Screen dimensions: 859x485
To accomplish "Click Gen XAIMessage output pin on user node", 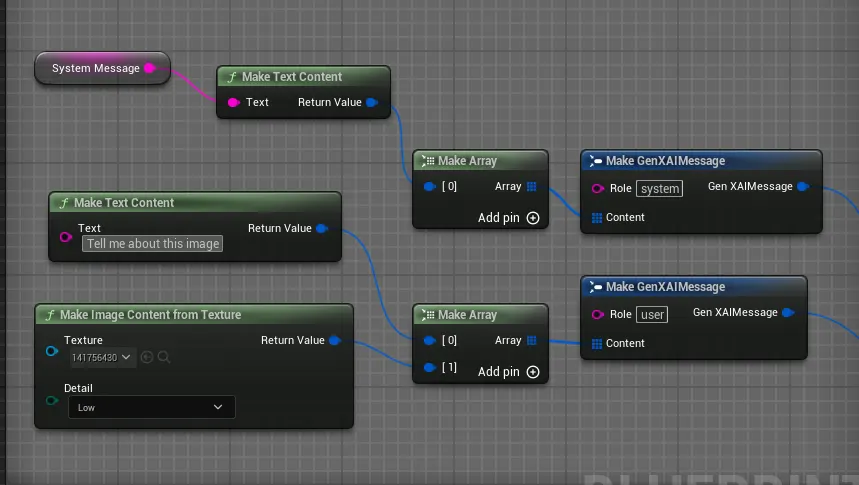I will (x=789, y=312).
